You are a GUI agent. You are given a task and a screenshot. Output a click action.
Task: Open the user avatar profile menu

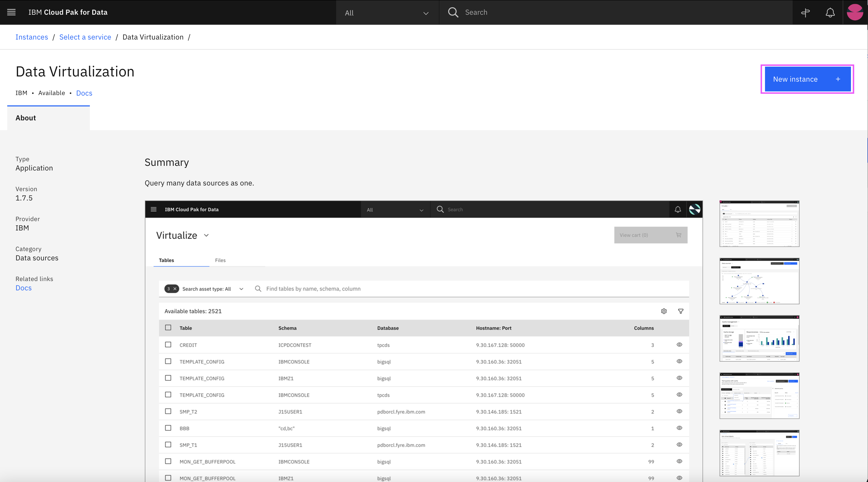(855, 12)
